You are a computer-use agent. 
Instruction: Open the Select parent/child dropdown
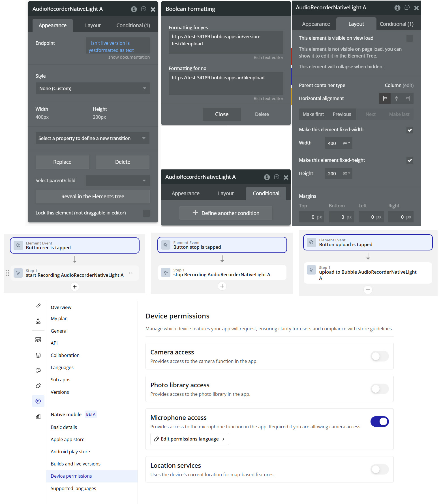[x=117, y=180]
